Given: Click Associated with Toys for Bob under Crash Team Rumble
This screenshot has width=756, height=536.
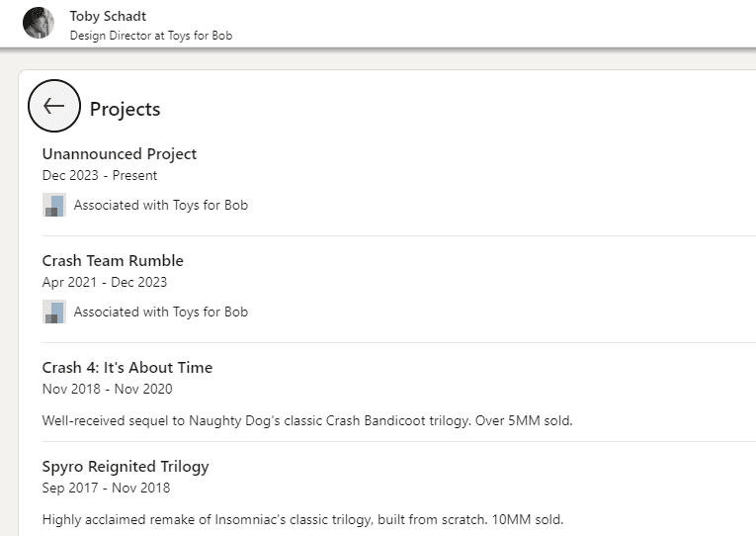Looking at the screenshot, I should (x=160, y=312).
